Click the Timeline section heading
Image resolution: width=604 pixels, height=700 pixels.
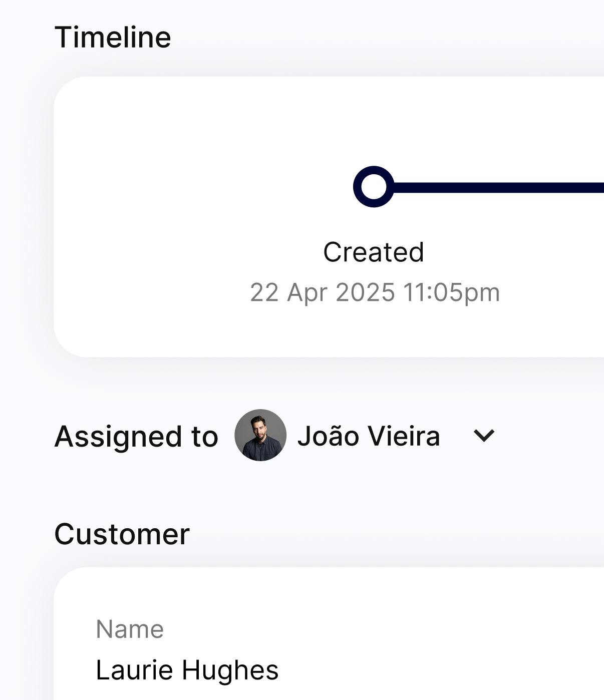[113, 38]
